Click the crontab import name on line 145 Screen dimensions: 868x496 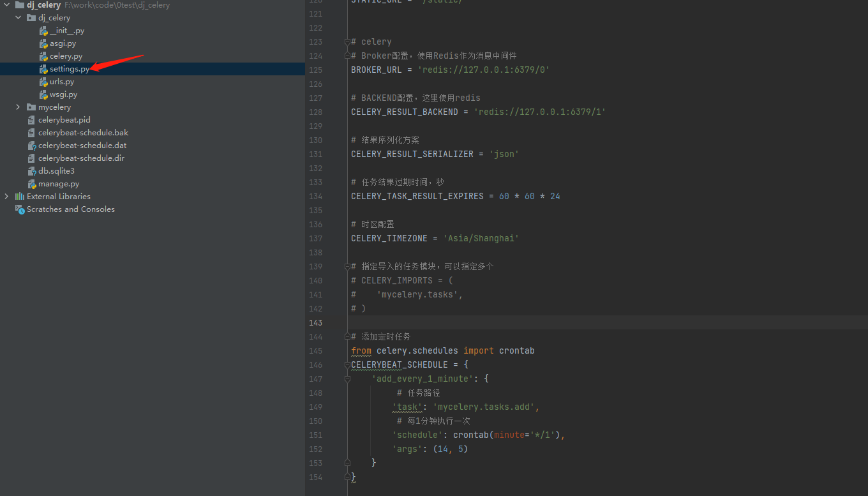(517, 351)
